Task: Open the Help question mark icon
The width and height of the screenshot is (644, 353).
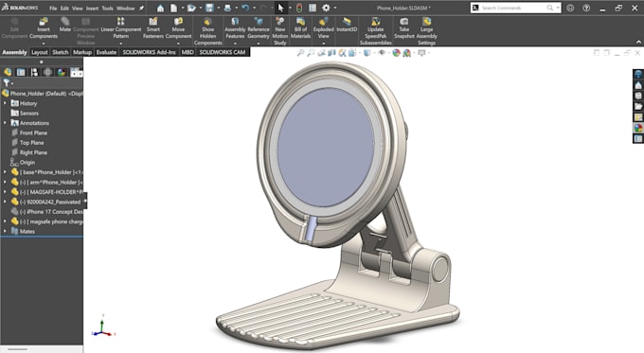Action: click(x=586, y=8)
